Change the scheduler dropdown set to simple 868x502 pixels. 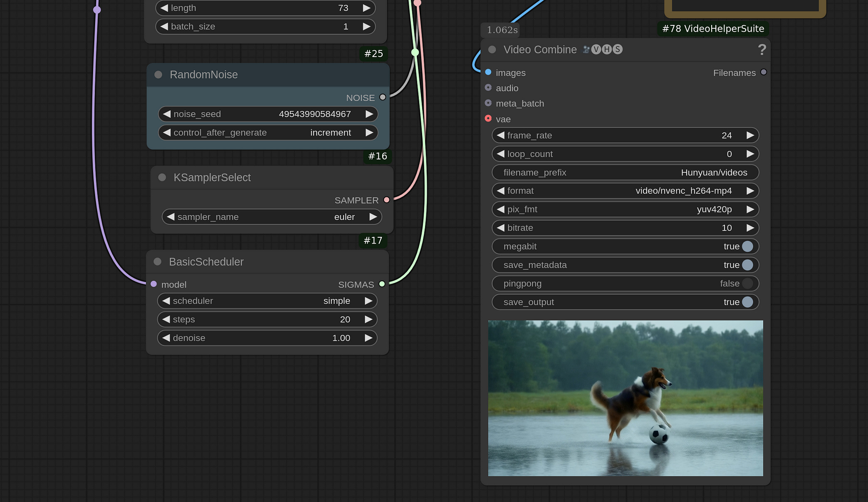[x=267, y=301]
